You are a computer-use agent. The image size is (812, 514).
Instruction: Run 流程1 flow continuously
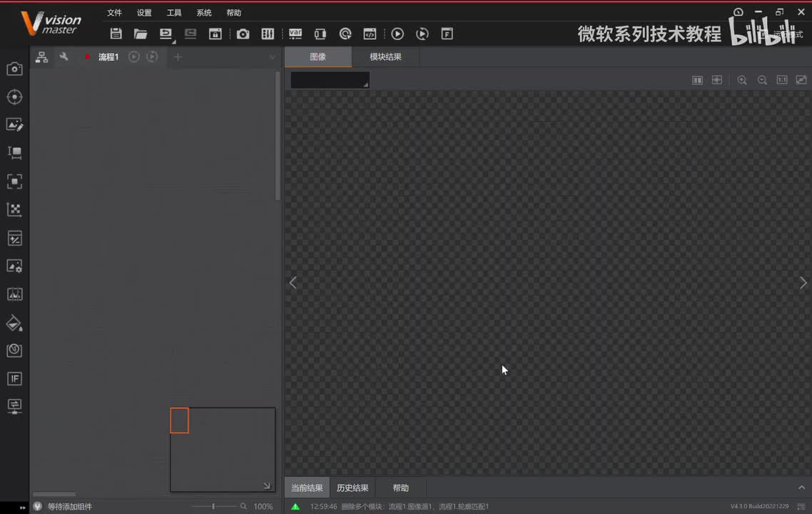pyautogui.click(x=152, y=56)
